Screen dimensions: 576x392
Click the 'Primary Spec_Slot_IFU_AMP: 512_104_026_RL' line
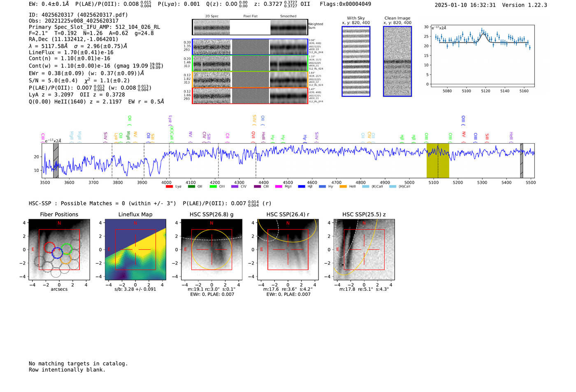point(94,27)
